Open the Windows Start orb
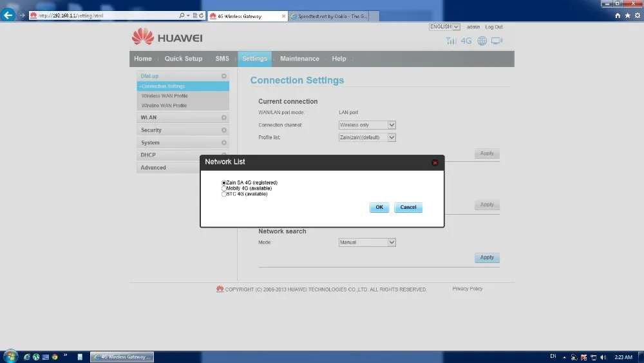This screenshot has width=644, height=363. 11,357
